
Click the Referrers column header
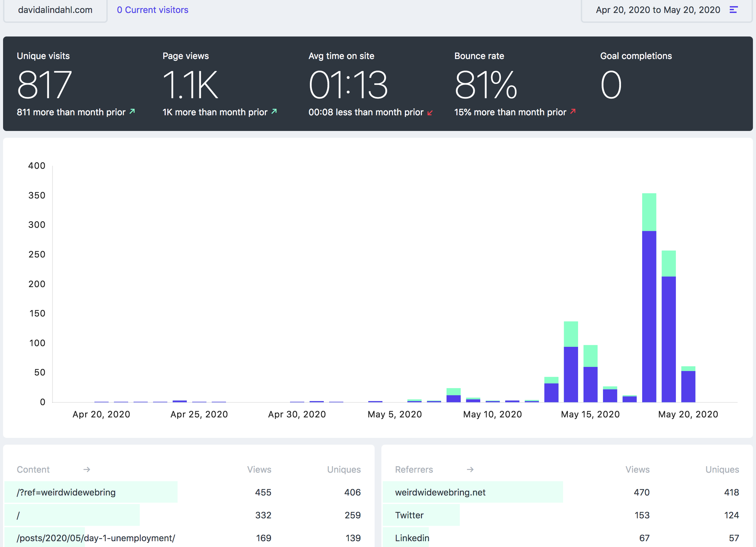pyautogui.click(x=414, y=470)
